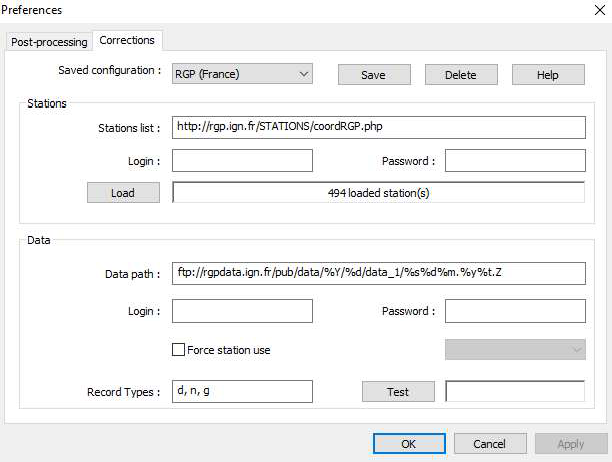This screenshot has width=612, height=462.
Task: Select the Data path label
Action: (133, 274)
